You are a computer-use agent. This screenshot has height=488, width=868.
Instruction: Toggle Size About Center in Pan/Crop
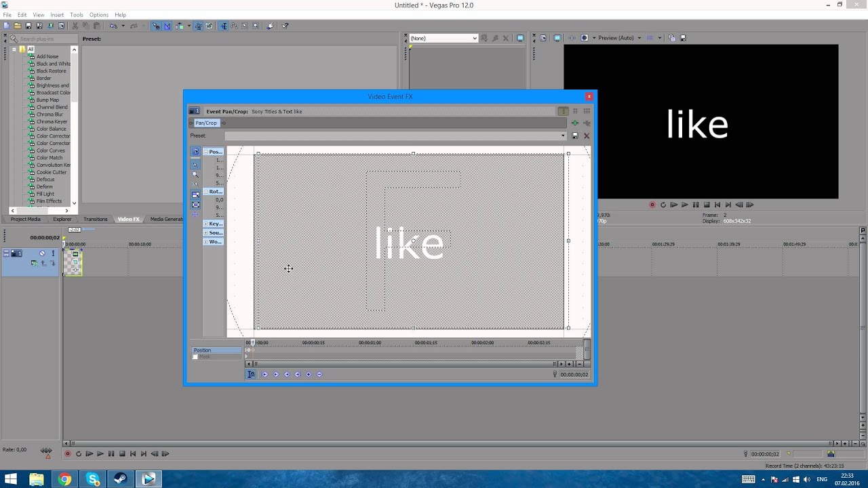click(195, 205)
